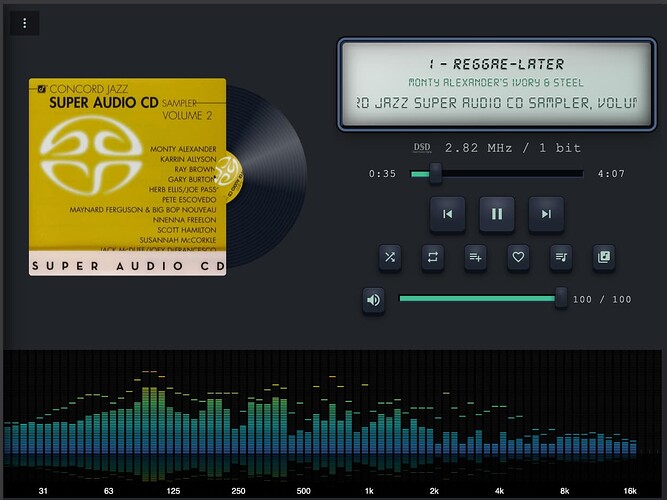667x500 pixels.
Task: Toggle shuffle playback
Action: point(390,257)
